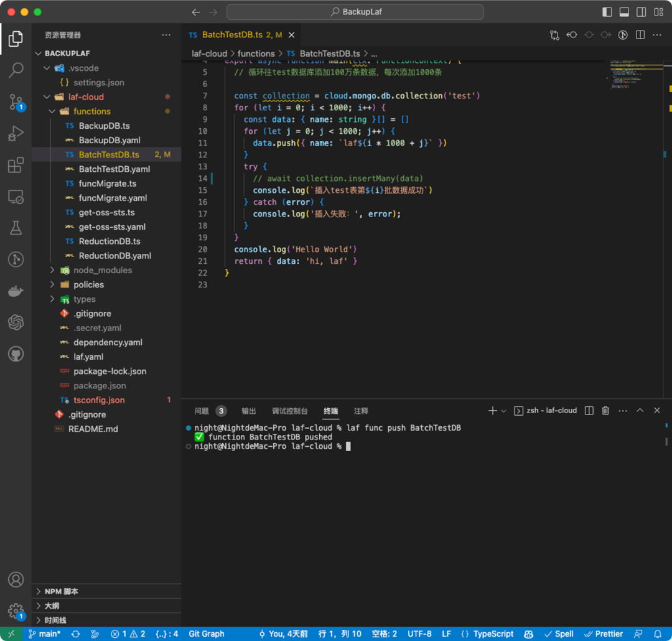
Task: Toggle the bottom panel layout icon
Action: tap(625, 12)
